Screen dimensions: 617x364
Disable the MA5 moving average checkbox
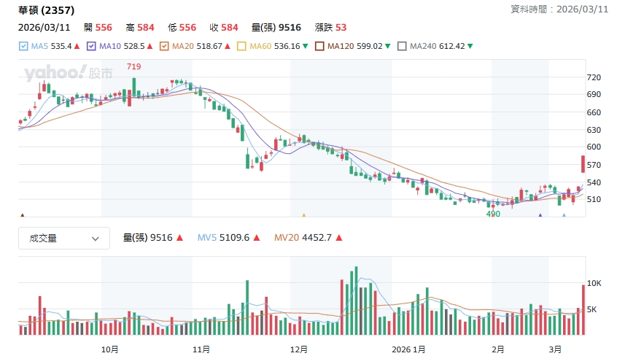coord(23,47)
